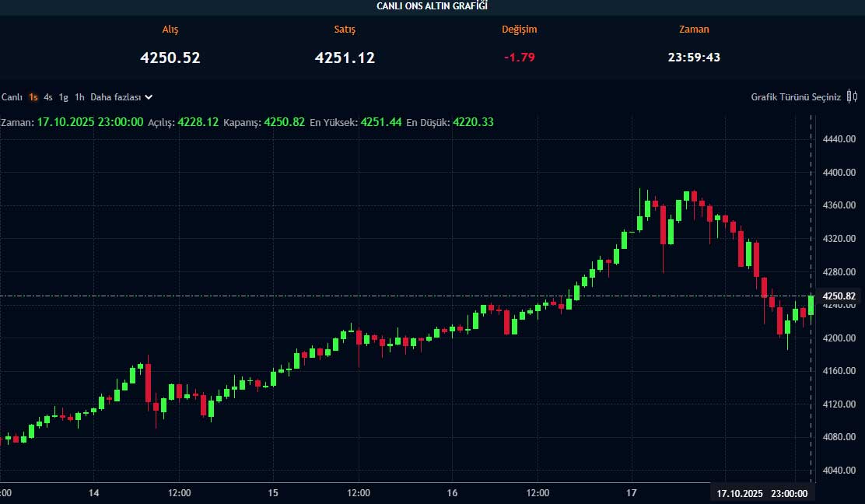Click the Alış price 4250.52
Viewport: 865px width, 504px height.
[170, 58]
